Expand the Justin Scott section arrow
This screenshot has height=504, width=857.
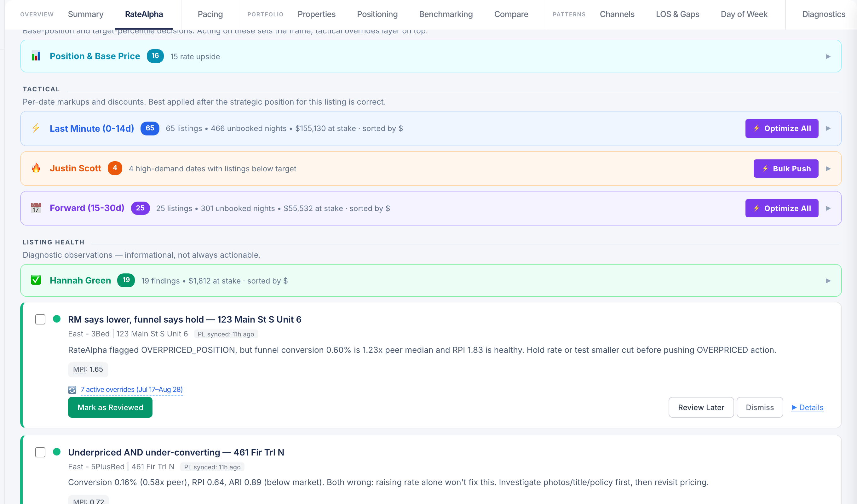828,168
